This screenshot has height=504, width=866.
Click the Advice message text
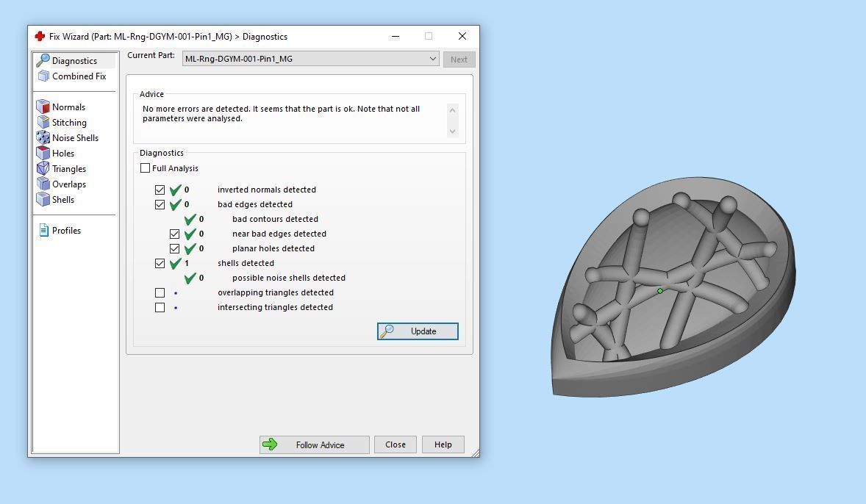281,114
